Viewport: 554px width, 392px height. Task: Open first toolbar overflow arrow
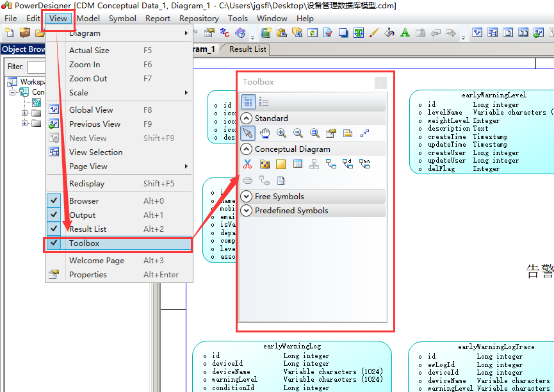pyautogui.click(x=252, y=37)
